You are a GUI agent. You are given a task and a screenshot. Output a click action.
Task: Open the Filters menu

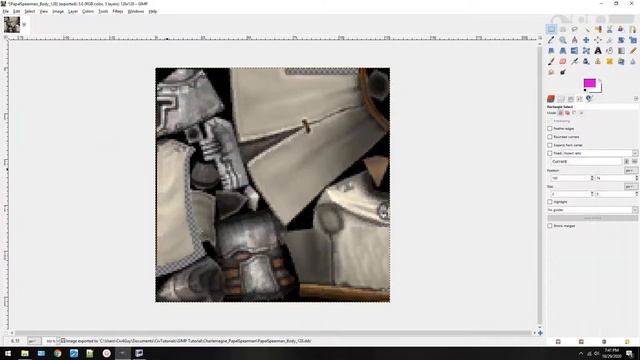(x=118, y=11)
